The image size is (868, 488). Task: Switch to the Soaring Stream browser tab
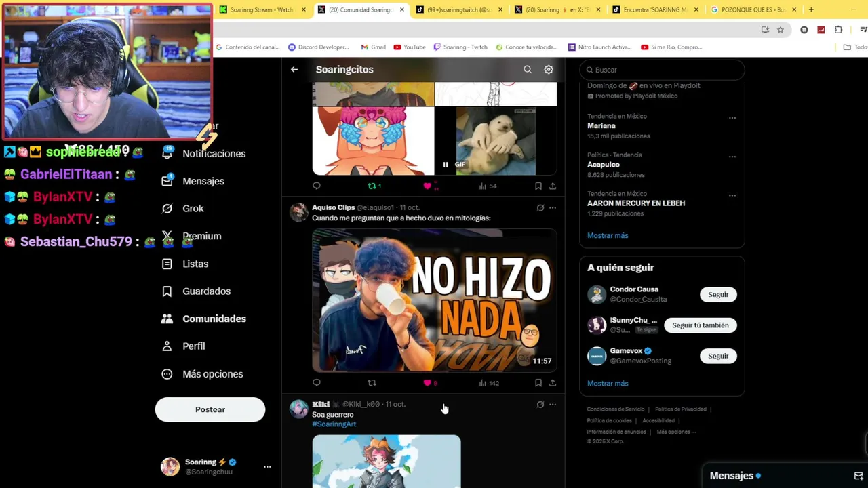pos(261,9)
